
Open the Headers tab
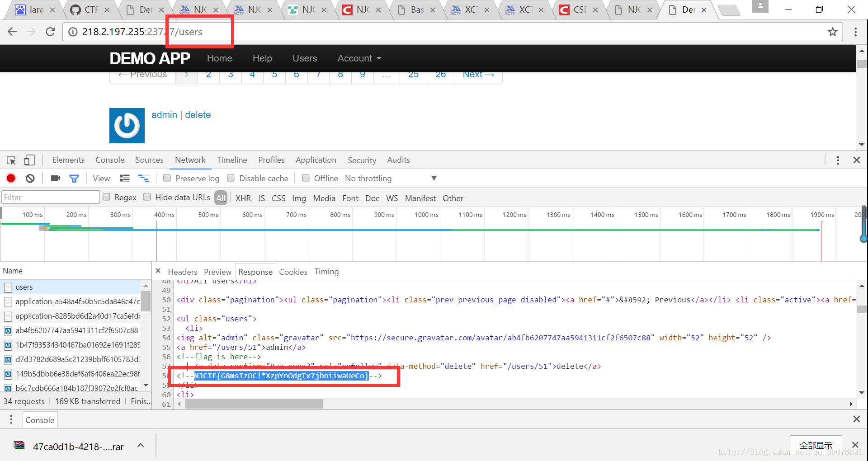183,272
